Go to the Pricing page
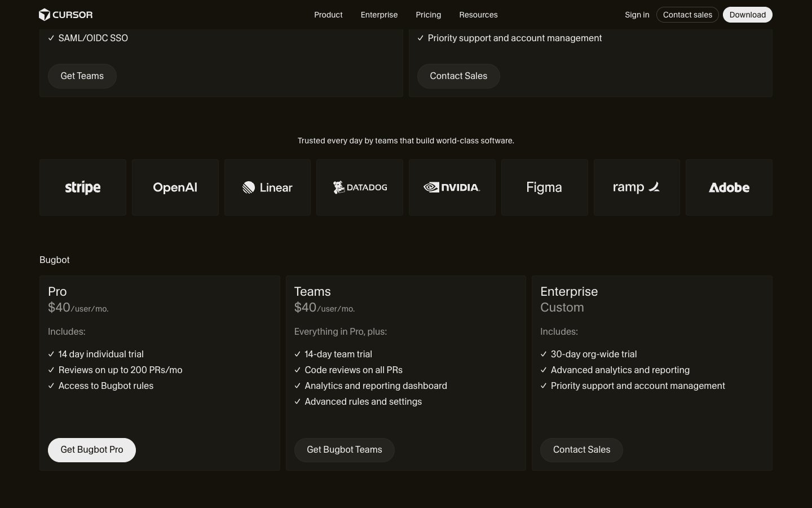This screenshot has width=812, height=508. tap(429, 15)
